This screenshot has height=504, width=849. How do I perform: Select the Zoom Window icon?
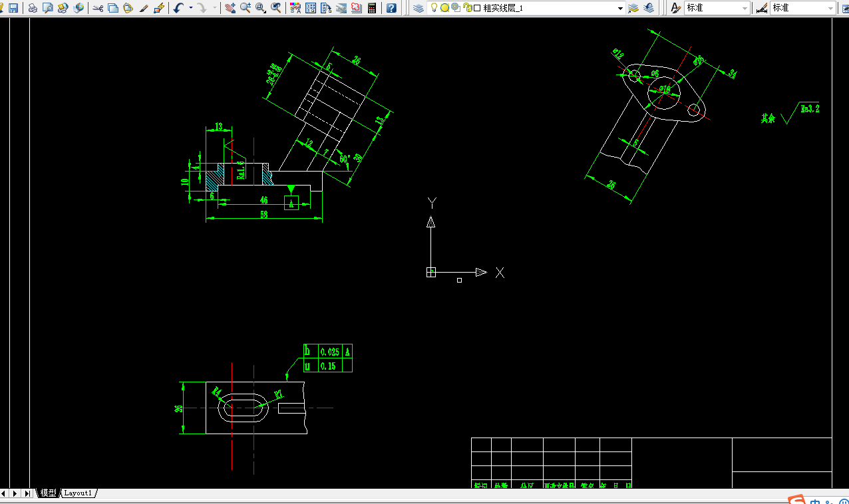pyautogui.click(x=261, y=8)
